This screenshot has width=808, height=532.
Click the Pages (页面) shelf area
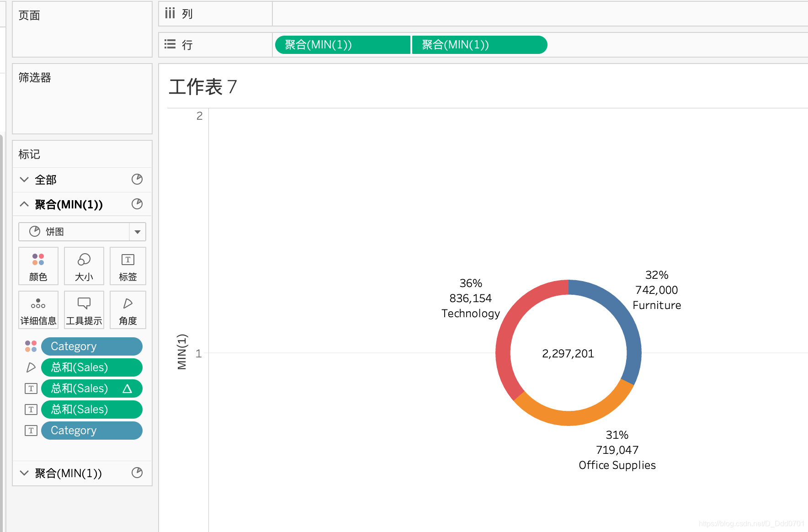click(82, 29)
